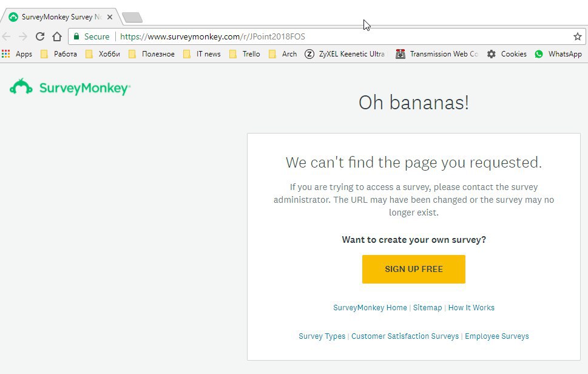Screen dimensions: 588x374
Task: Click 'Want to create your own survey?' text
Action: [x=414, y=240]
